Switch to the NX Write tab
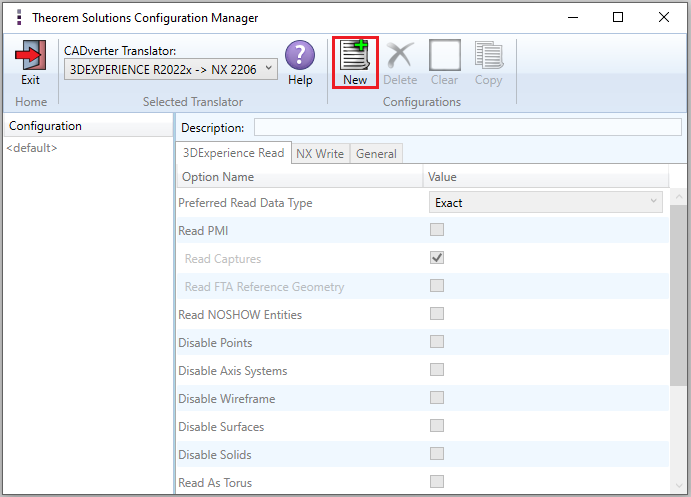This screenshot has width=691, height=497. pyautogui.click(x=320, y=154)
